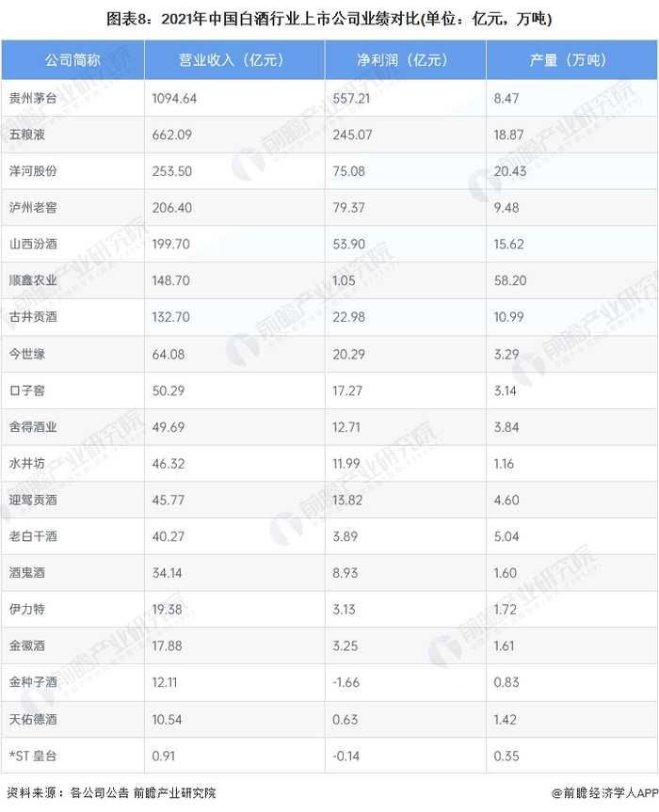This screenshot has height=812, width=659.
Task: Click the net profit value 22.98
Action: (x=348, y=316)
